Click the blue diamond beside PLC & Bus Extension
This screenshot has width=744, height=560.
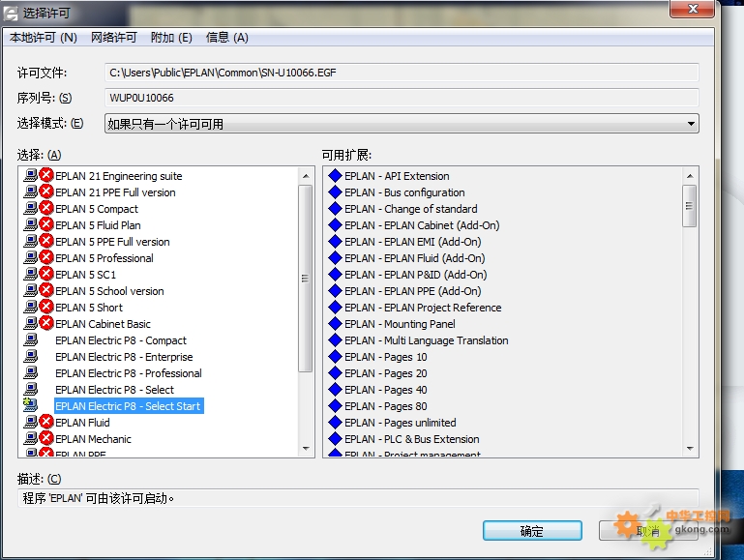tap(335, 438)
